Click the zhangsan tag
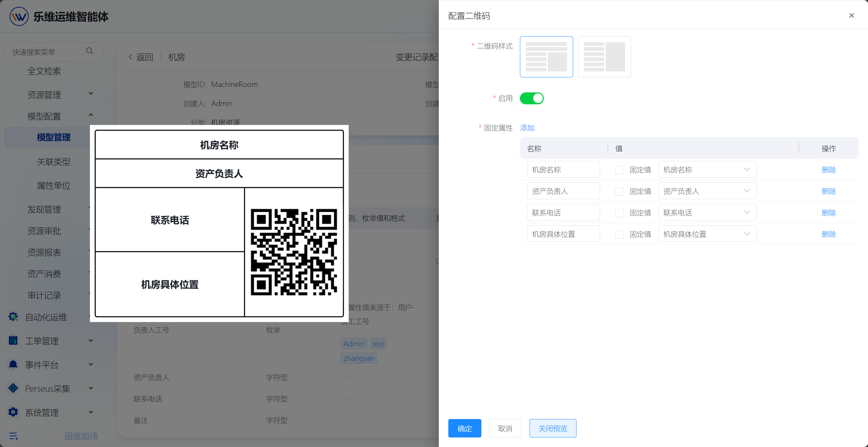 [359, 358]
